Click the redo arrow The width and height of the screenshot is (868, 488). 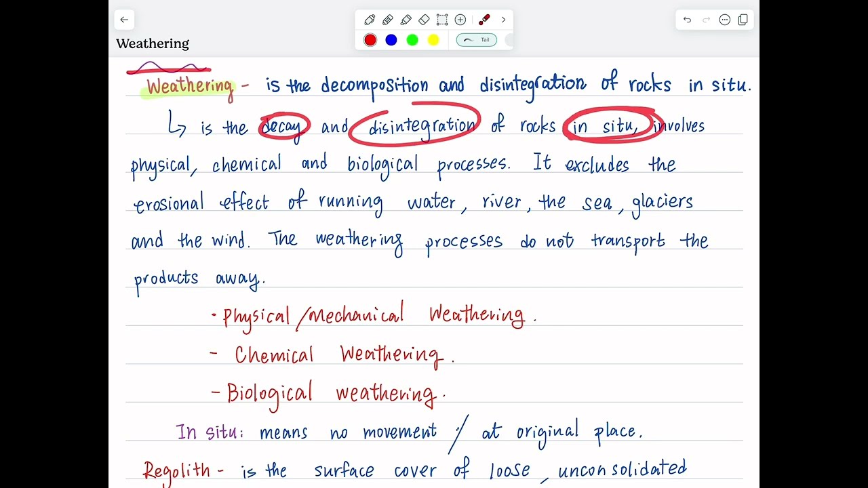coord(705,20)
